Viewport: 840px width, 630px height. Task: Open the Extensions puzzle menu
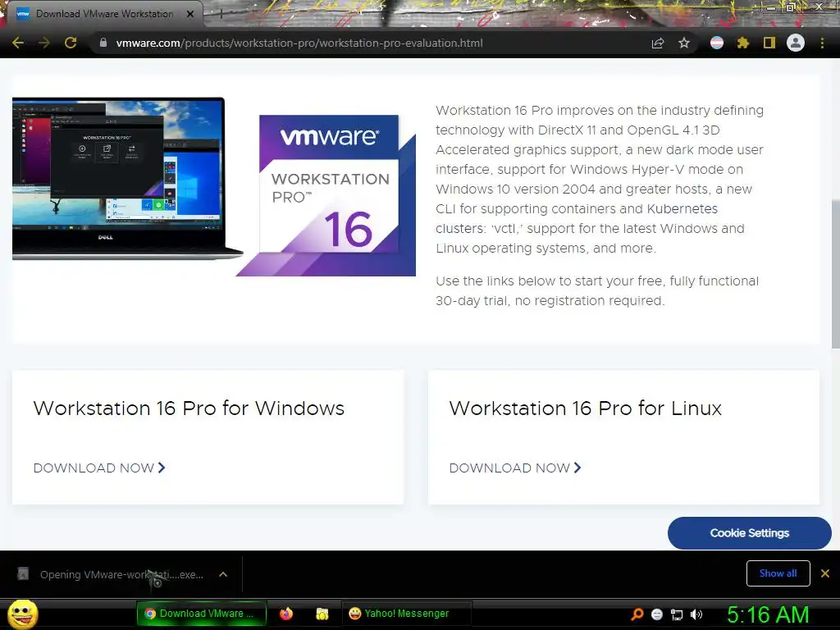743,43
